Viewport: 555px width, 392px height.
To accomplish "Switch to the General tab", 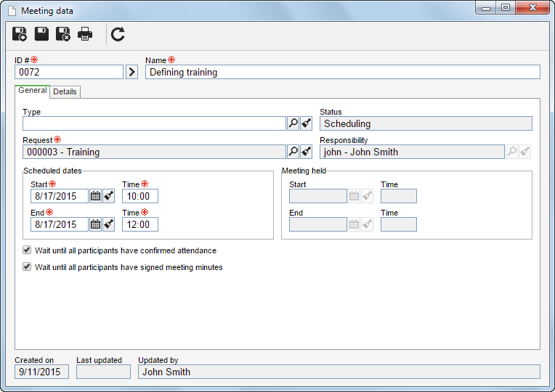I will coord(32,91).
